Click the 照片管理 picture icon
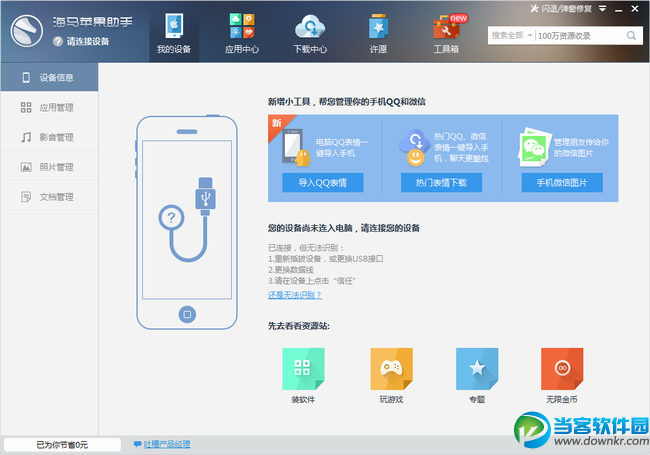The height and width of the screenshot is (455, 650). pos(26,167)
